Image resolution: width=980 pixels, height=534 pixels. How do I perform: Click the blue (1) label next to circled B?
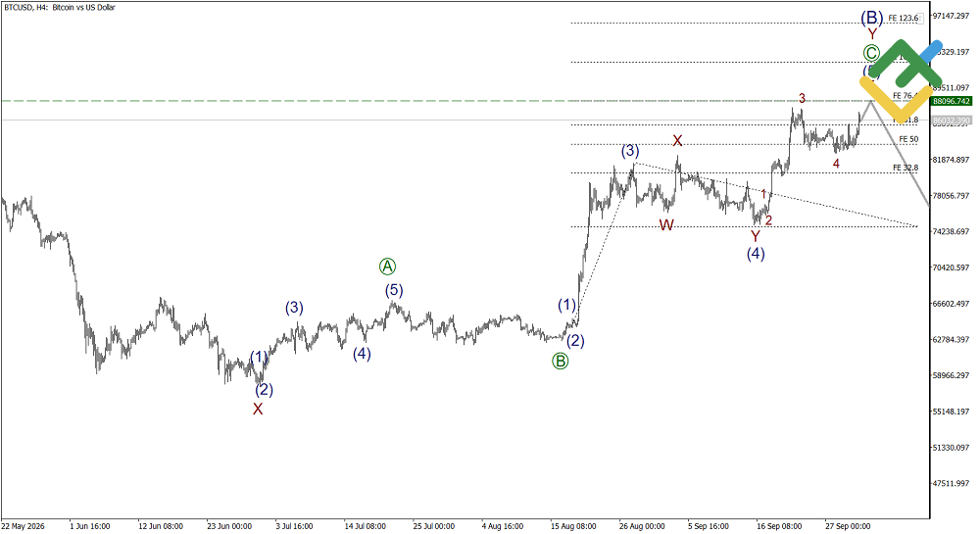[566, 305]
